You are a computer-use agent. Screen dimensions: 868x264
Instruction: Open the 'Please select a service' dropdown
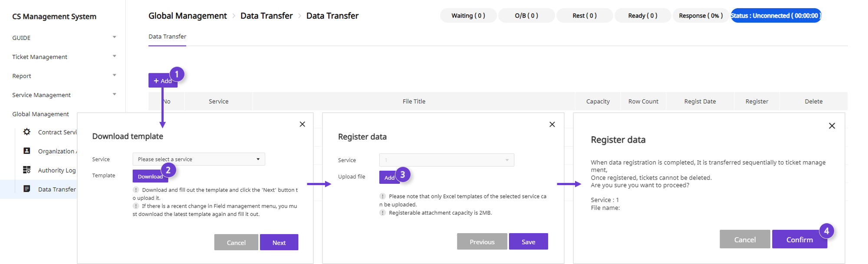[199, 159]
